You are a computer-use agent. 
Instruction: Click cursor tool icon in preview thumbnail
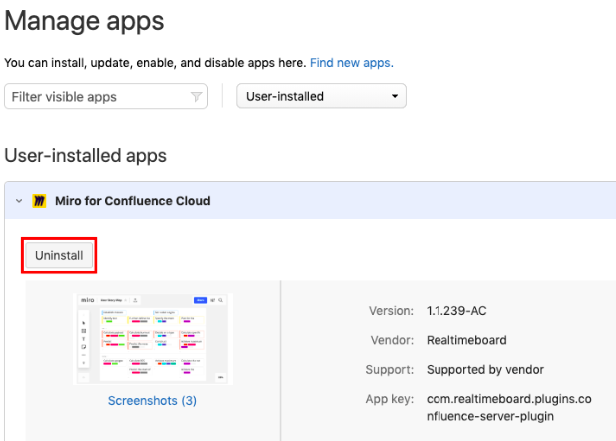[84, 322]
